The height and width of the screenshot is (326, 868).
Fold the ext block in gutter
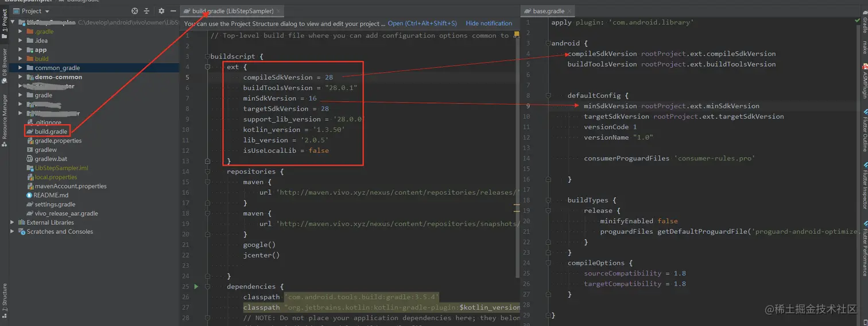(207, 67)
